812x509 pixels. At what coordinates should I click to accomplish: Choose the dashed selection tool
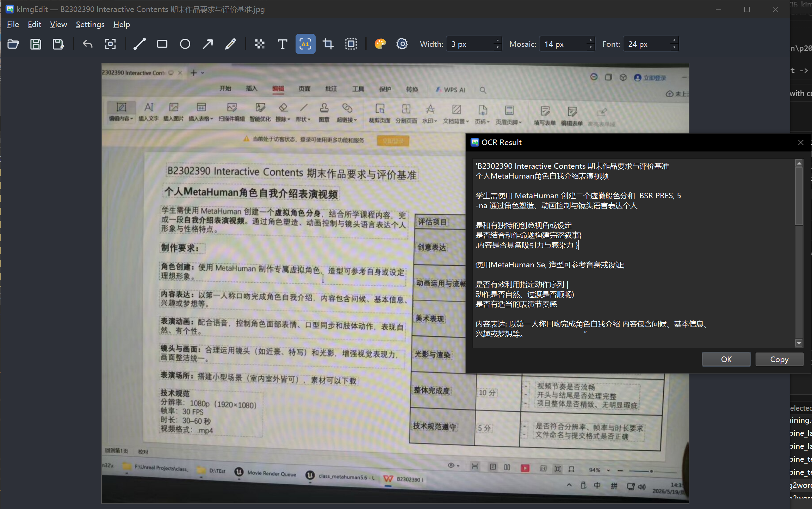point(351,44)
